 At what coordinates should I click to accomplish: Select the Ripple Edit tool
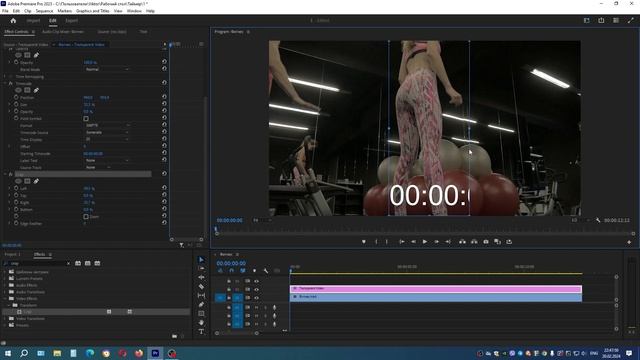click(201, 277)
